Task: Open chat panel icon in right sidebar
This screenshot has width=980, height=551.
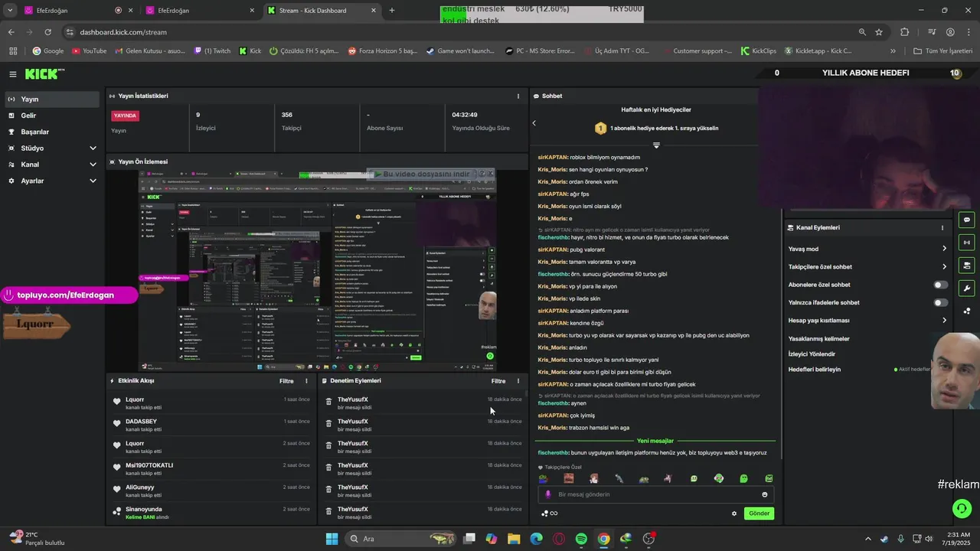Action: pos(967,220)
